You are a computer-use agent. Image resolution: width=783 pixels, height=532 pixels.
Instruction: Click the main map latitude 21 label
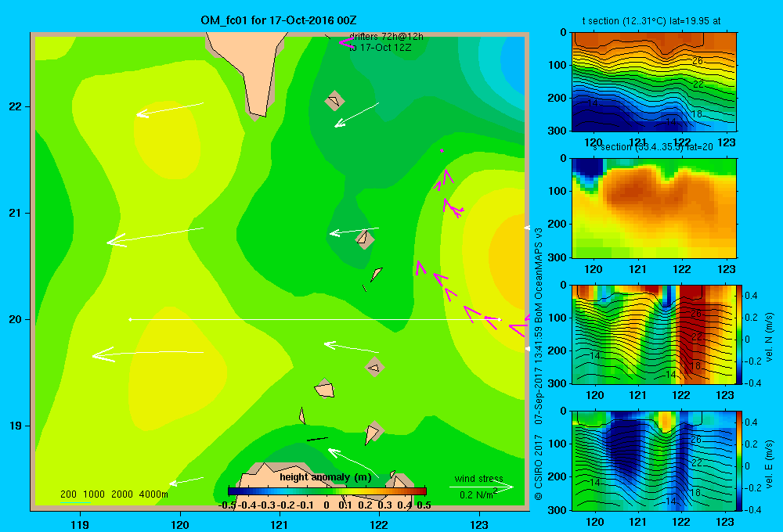click(16, 213)
